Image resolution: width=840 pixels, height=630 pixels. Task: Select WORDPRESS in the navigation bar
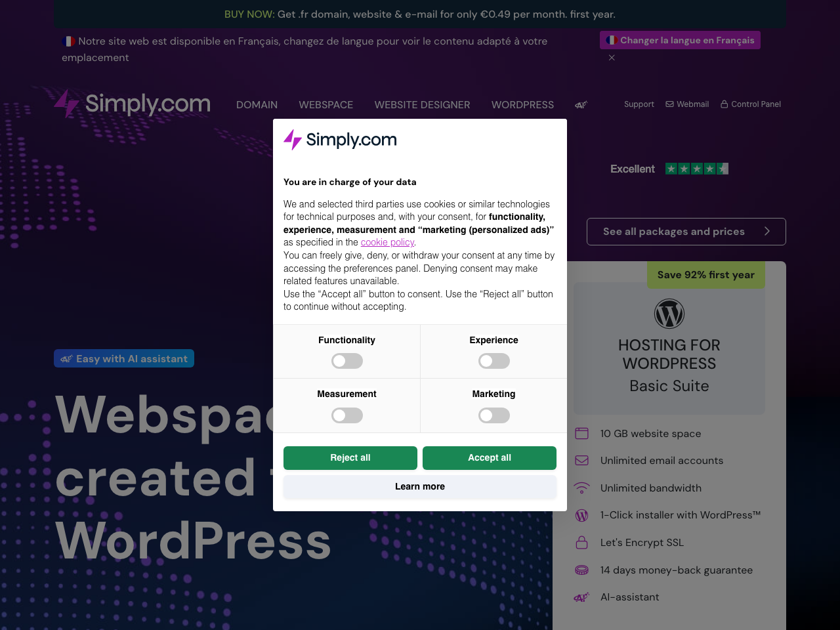(x=522, y=104)
